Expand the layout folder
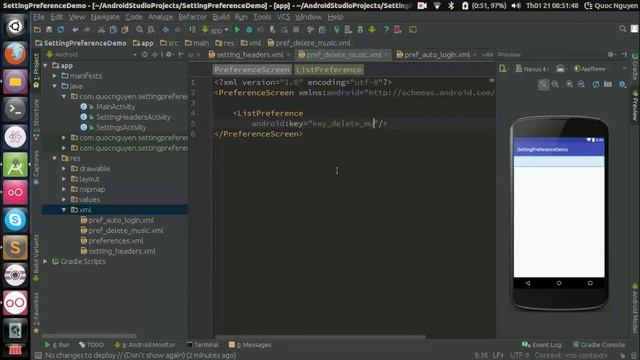This screenshot has width=640, height=360. 64,179
